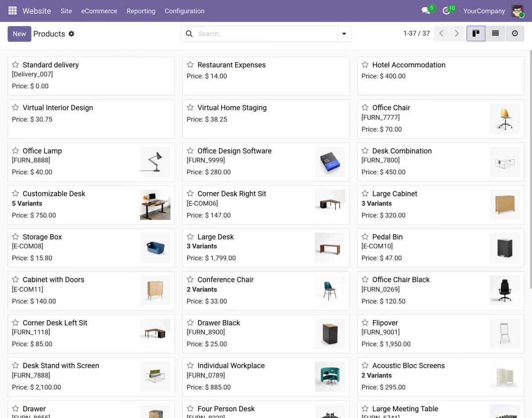Image resolution: width=532 pixels, height=418 pixels.
Task: Star the Restaurant Expenses product
Action: pos(190,65)
